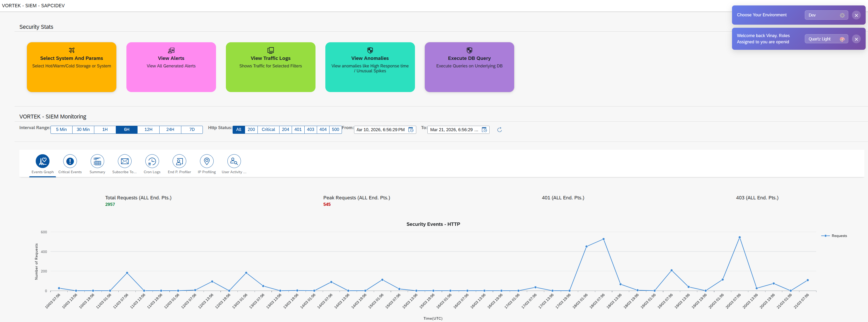Open the Critical Events icon tab
The height and width of the screenshot is (322, 868).
click(70, 162)
